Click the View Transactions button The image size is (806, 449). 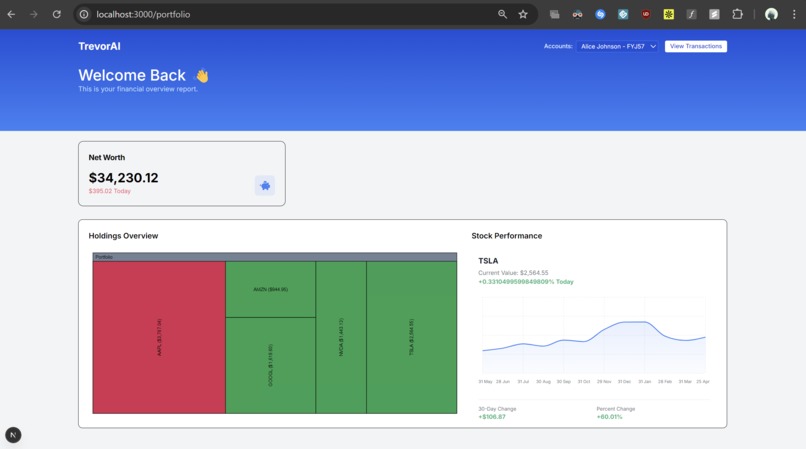(695, 46)
